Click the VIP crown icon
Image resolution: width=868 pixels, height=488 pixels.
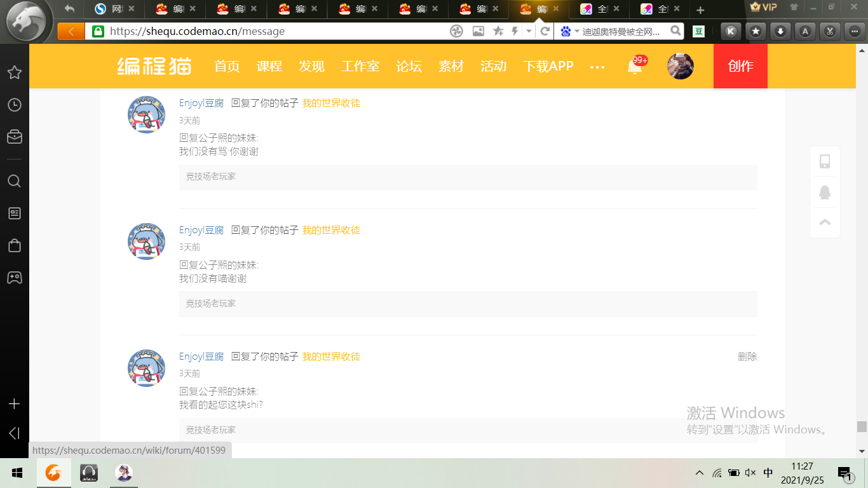pos(764,7)
